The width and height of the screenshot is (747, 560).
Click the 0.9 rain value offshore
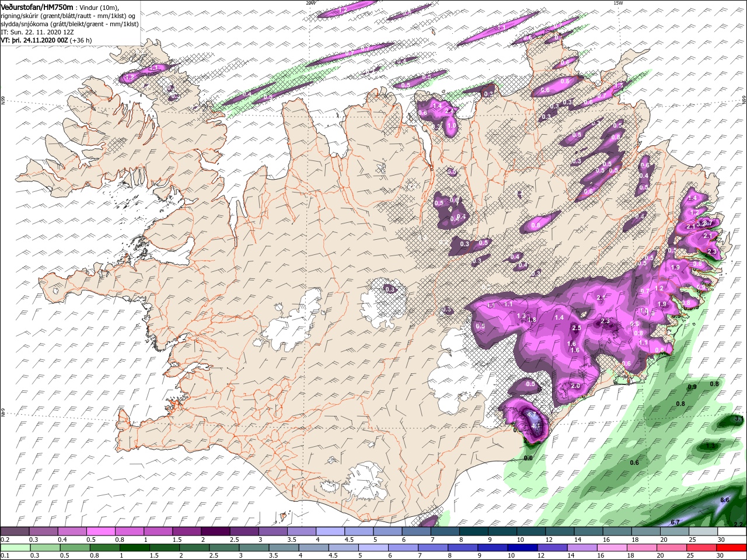coord(693,387)
